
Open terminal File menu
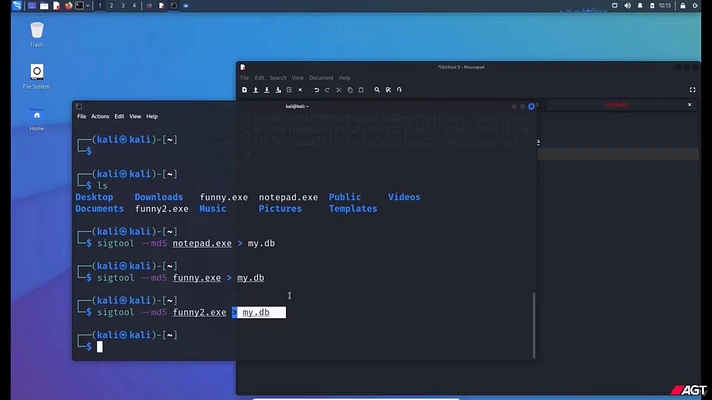pos(81,116)
